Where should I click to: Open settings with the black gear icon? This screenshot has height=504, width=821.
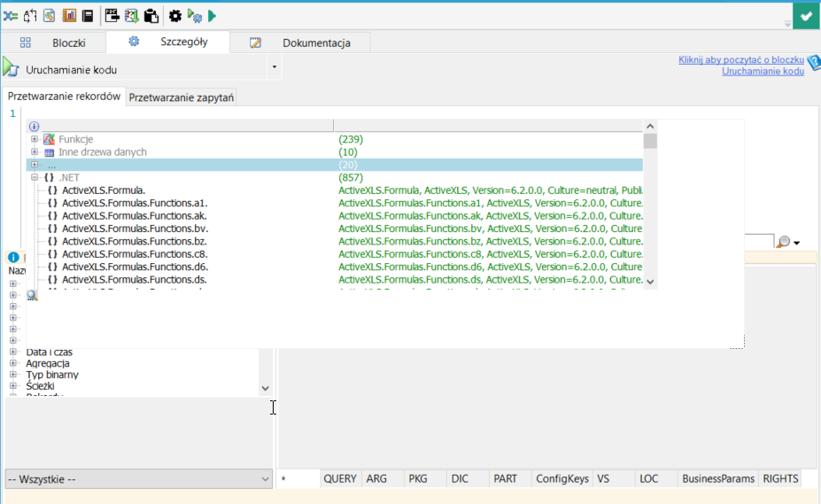click(x=174, y=16)
